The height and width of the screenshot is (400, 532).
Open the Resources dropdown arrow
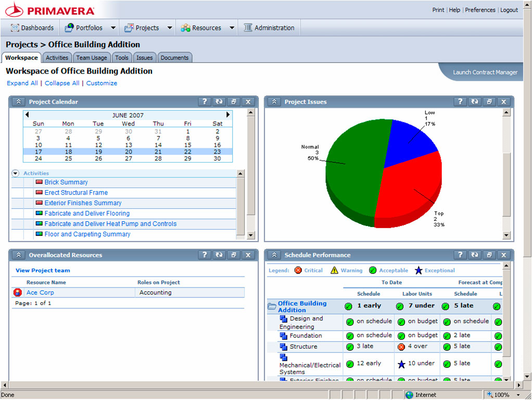232,28
